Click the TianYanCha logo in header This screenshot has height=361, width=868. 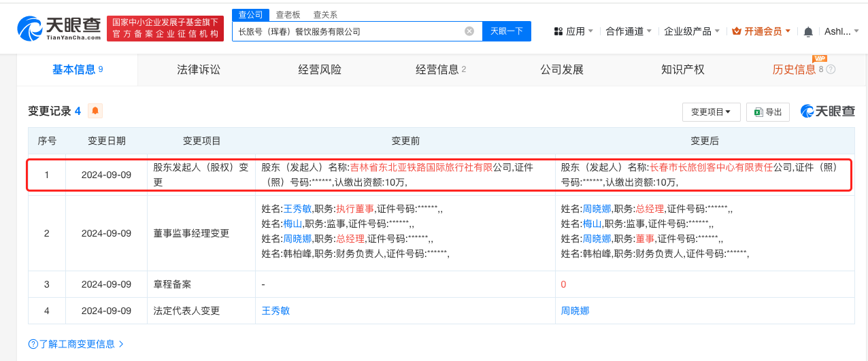pyautogui.click(x=59, y=29)
